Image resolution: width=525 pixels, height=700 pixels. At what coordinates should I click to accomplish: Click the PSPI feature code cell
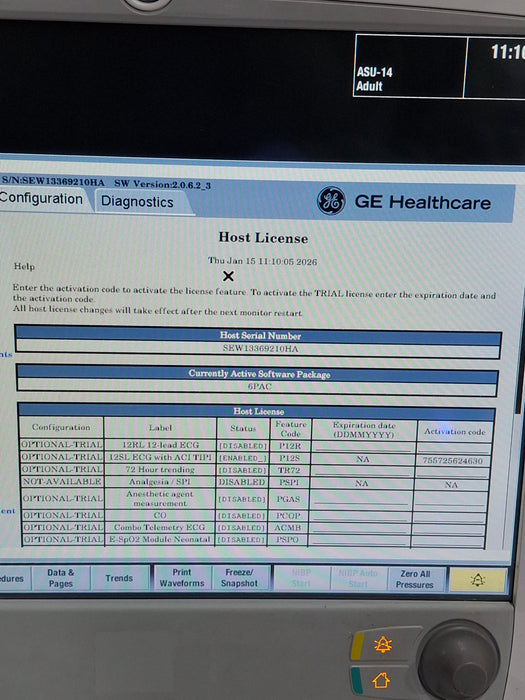click(289, 483)
